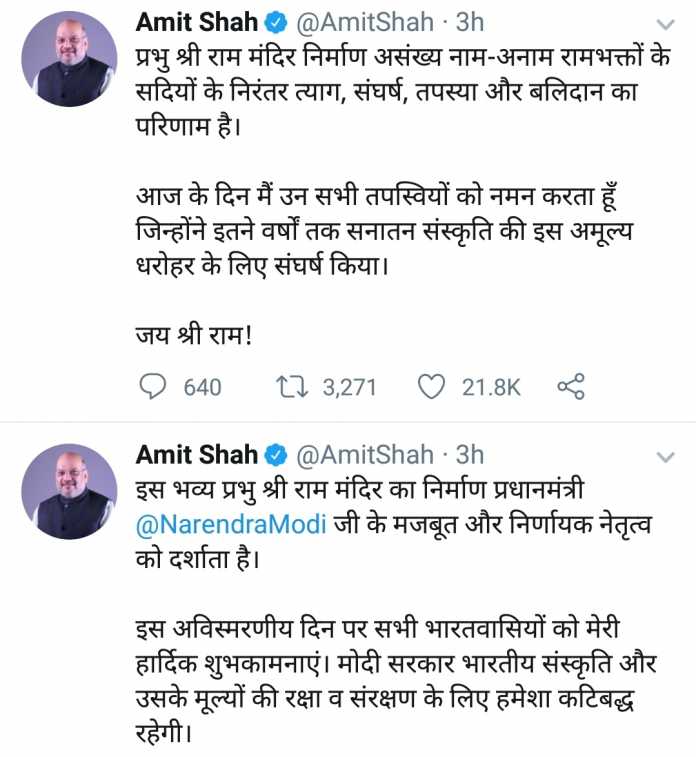Open Amit Shah avatar on first tweet
The height and width of the screenshot is (757, 696).
pyautogui.click(x=70, y=59)
